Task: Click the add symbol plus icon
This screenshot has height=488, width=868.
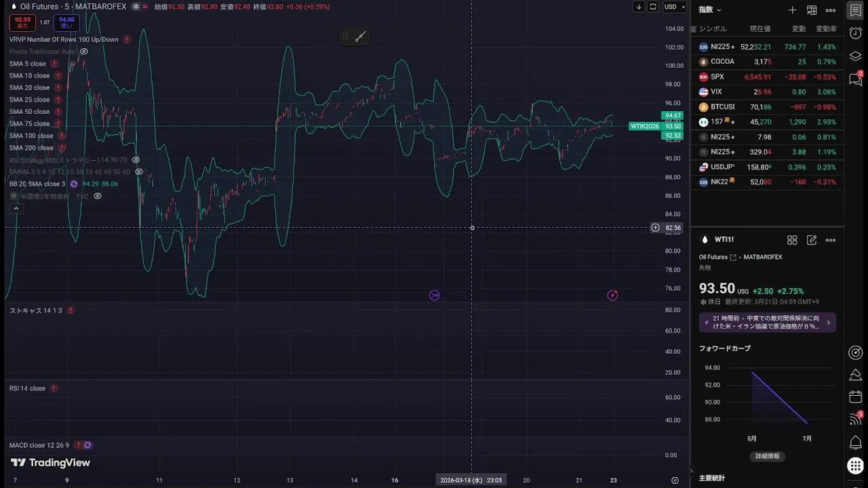Action: tap(792, 10)
